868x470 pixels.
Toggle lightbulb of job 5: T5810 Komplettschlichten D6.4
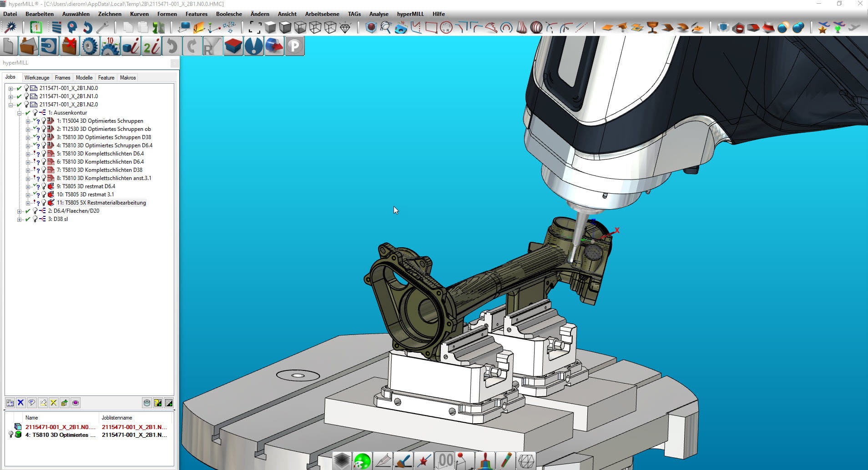[44, 154]
